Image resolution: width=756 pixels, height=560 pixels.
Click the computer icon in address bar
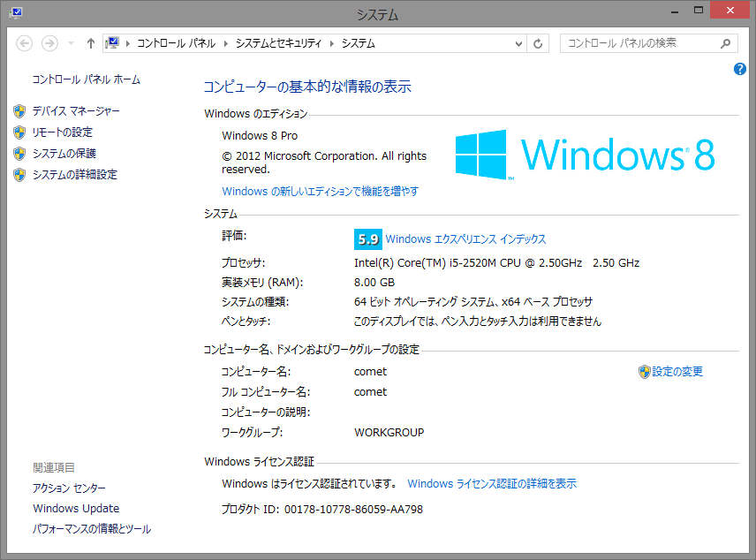pos(113,43)
